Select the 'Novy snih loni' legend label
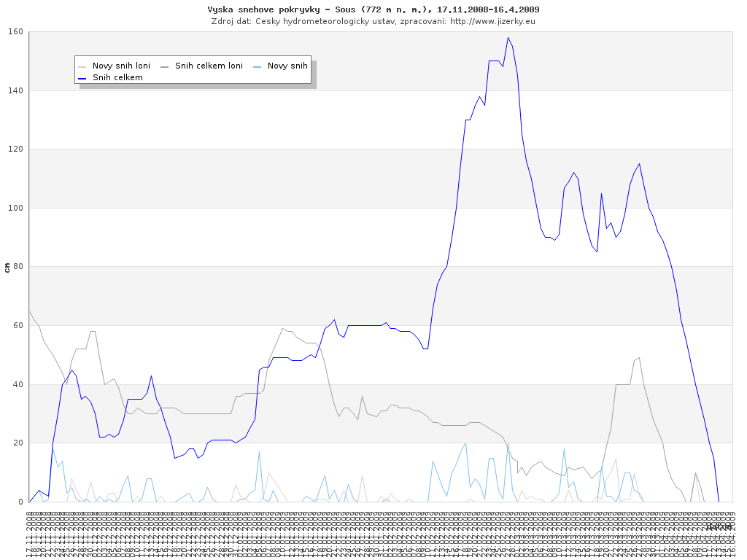Viewport: 747px width, 560px height. pos(121,66)
